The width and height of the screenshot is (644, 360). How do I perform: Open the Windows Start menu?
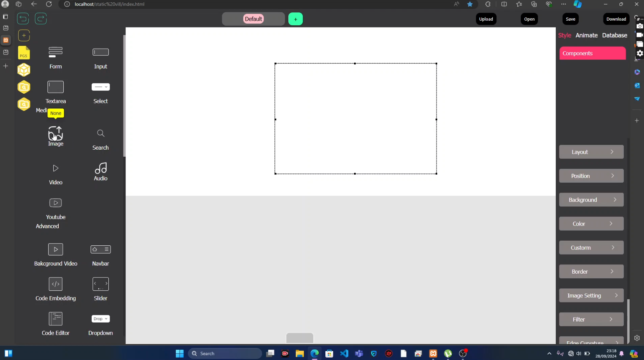tap(180, 353)
